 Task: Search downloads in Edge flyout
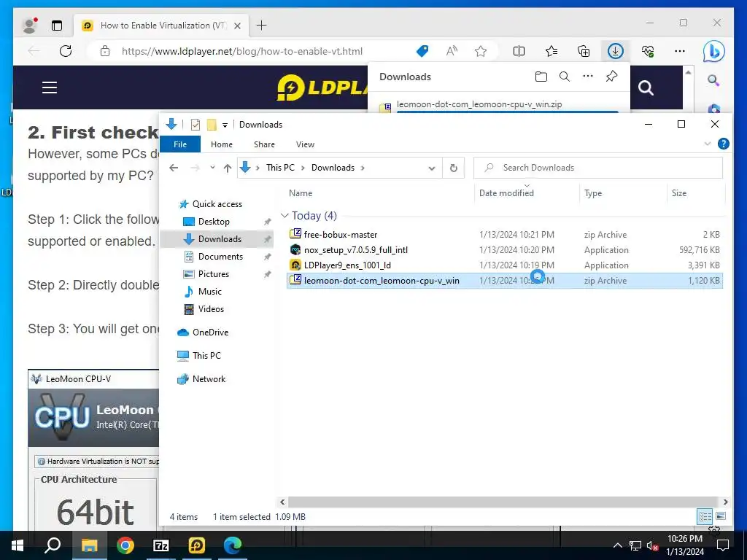point(565,77)
